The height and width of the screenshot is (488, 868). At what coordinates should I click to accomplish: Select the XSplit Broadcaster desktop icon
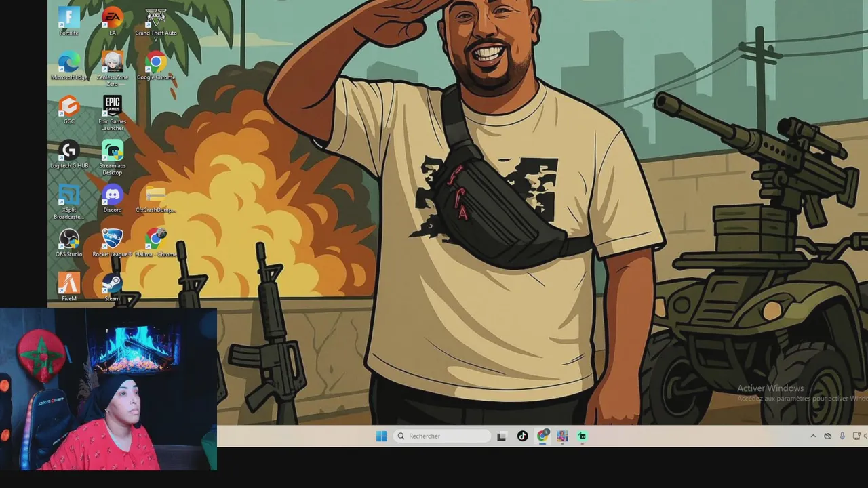[68, 201]
